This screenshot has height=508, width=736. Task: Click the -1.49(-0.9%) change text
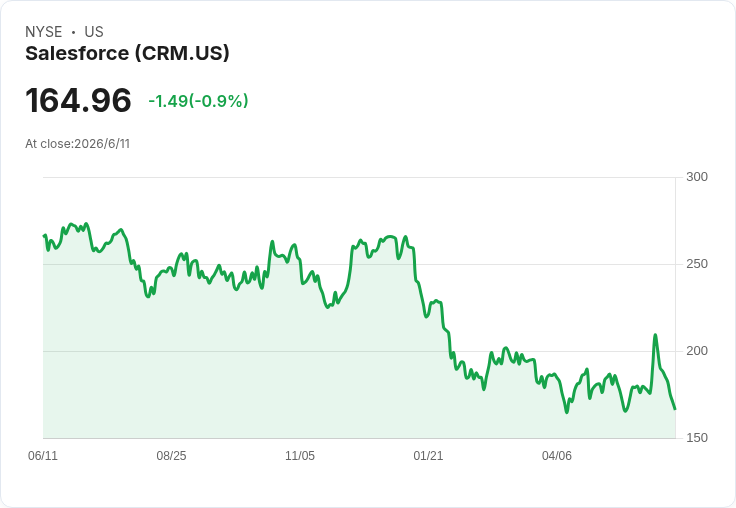pos(198,101)
